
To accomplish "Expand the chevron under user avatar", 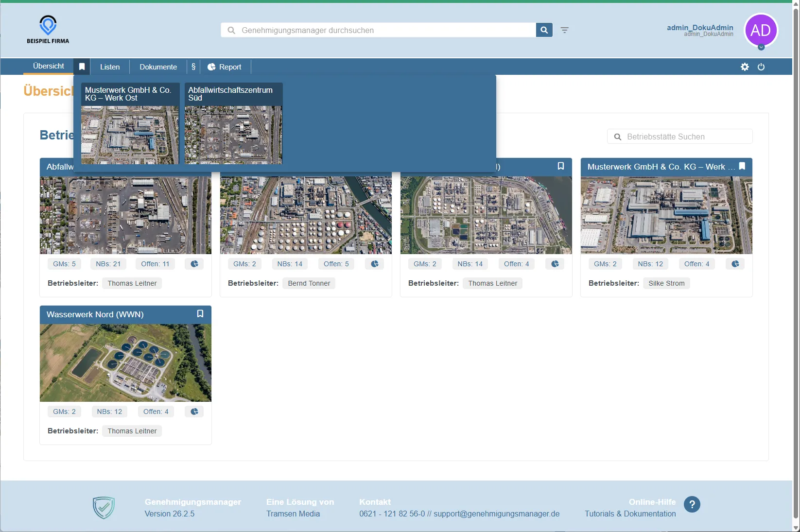I will (761, 47).
